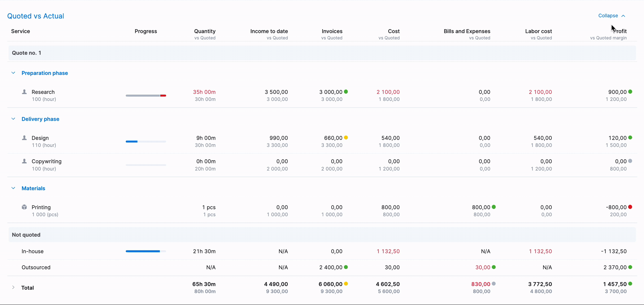Open the Delivery phase link
The height and width of the screenshot is (305, 644).
(41, 119)
